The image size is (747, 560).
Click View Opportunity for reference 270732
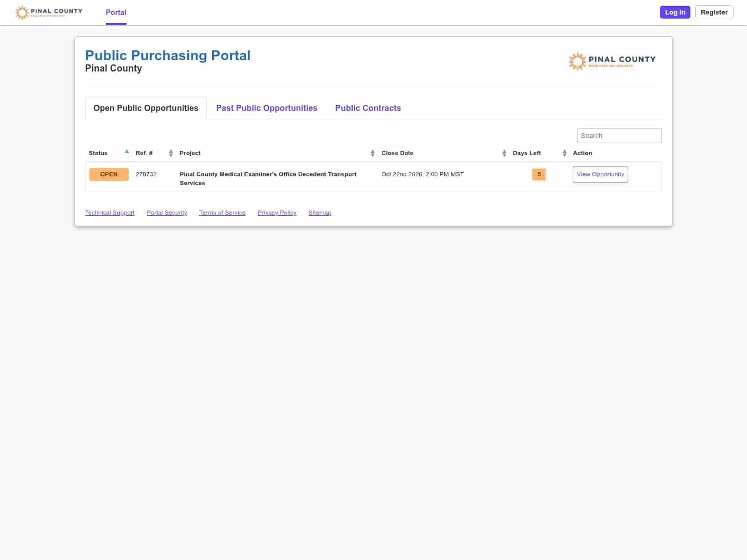pos(600,175)
